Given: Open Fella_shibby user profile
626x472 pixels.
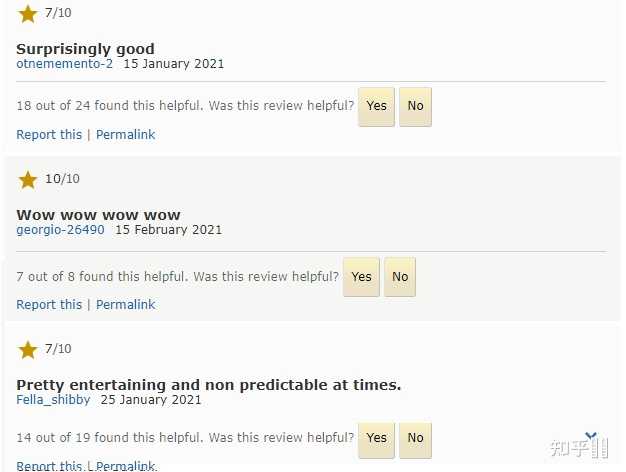Looking at the screenshot, I should [x=53, y=400].
